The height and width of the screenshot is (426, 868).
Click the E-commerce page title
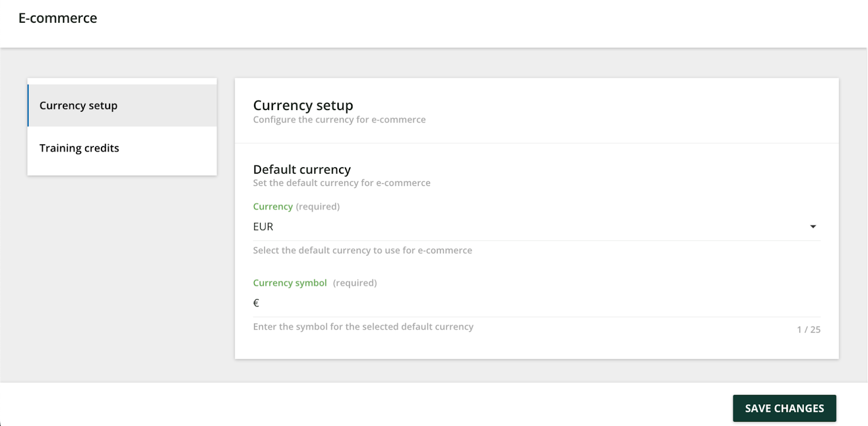coord(58,18)
